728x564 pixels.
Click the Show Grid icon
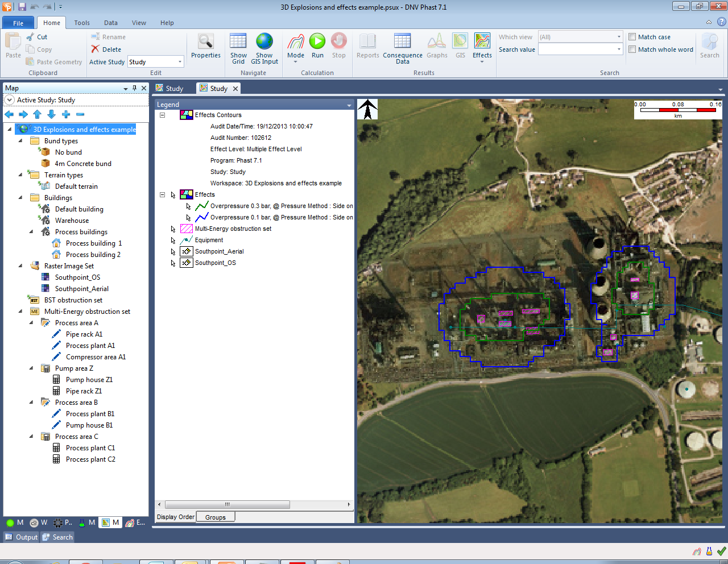tap(238, 48)
